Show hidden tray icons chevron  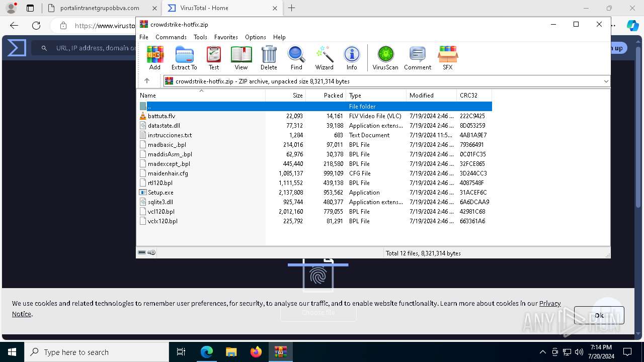click(x=542, y=352)
